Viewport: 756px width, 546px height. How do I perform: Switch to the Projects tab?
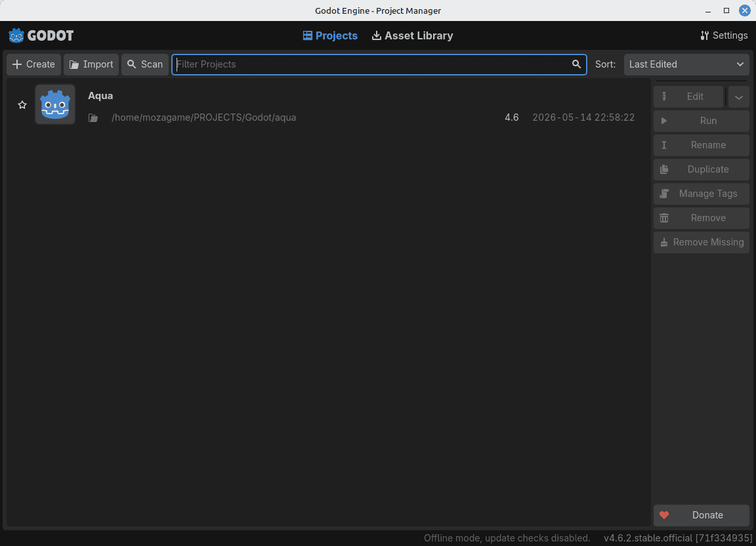tap(330, 35)
